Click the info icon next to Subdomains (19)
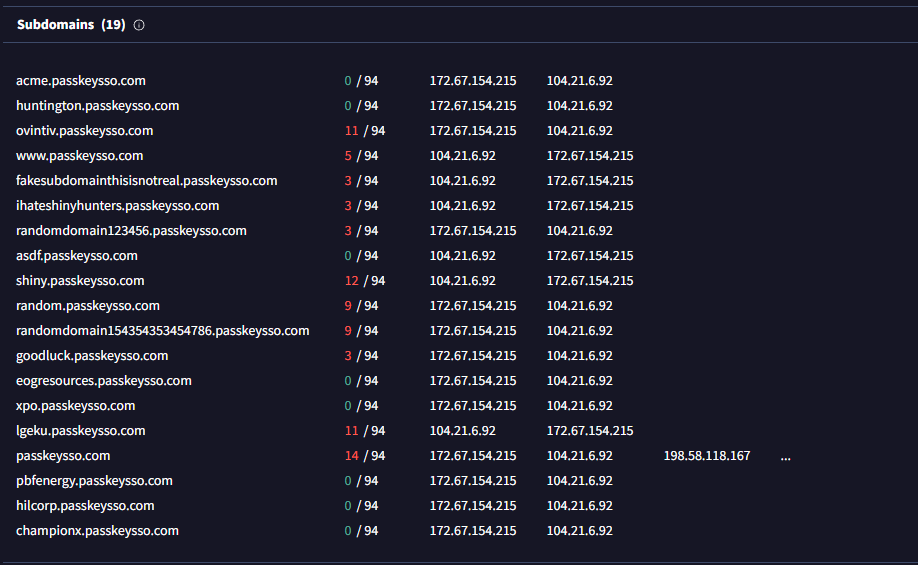918x565 pixels. 139,25
